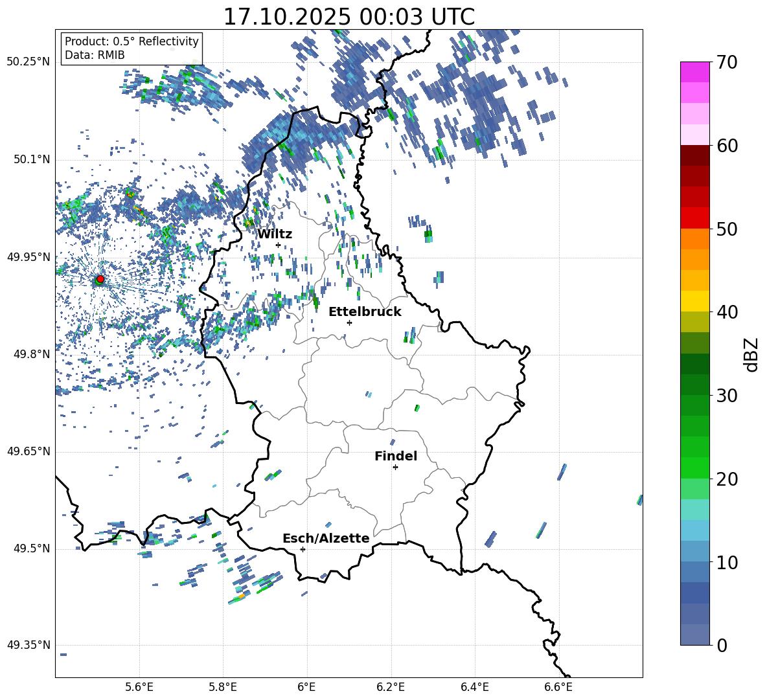767x700 pixels.
Task: Click the 5.6°E longitude label
Action: [139, 687]
